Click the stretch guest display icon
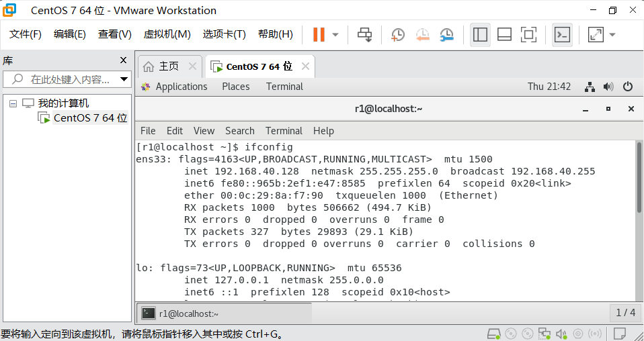The image size is (644, 341). tap(596, 35)
